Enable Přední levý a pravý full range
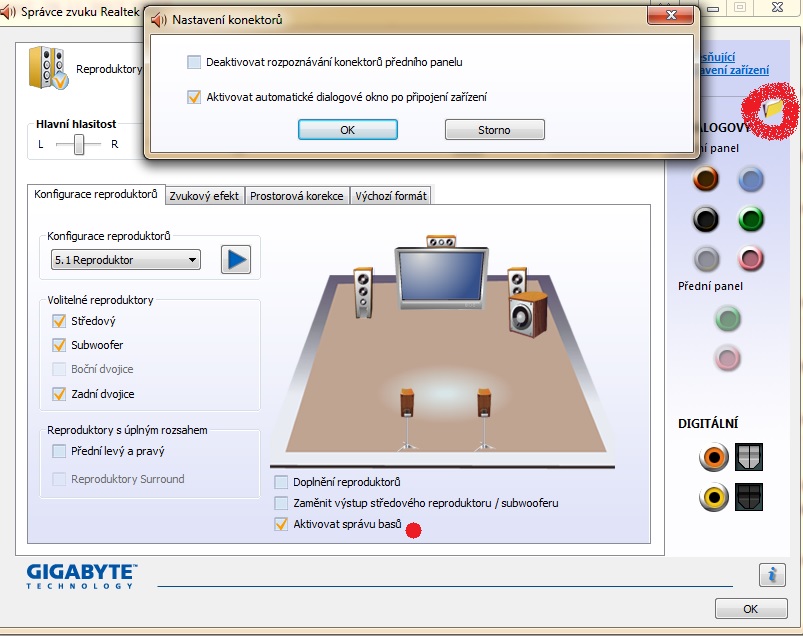 [59, 451]
